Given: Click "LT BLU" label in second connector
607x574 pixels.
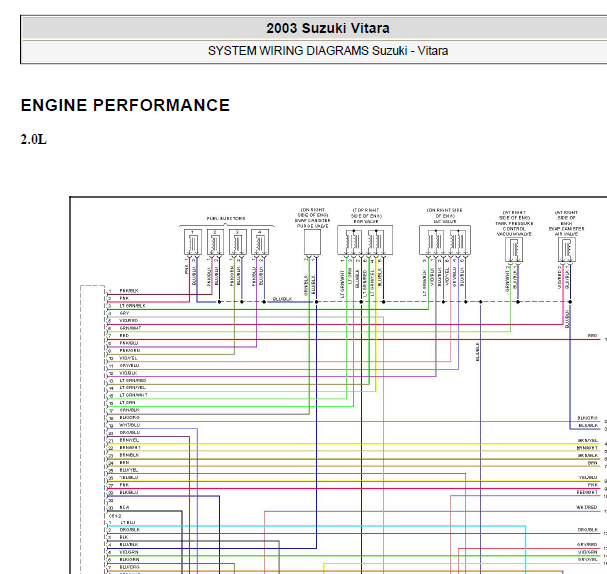Looking at the screenshot, I should click(x=127, y=522).
